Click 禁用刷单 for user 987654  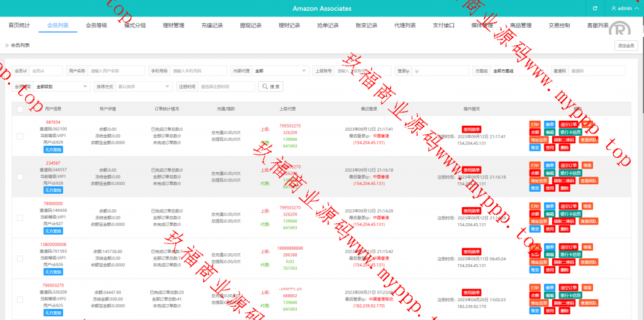click(x=472, y=129)
